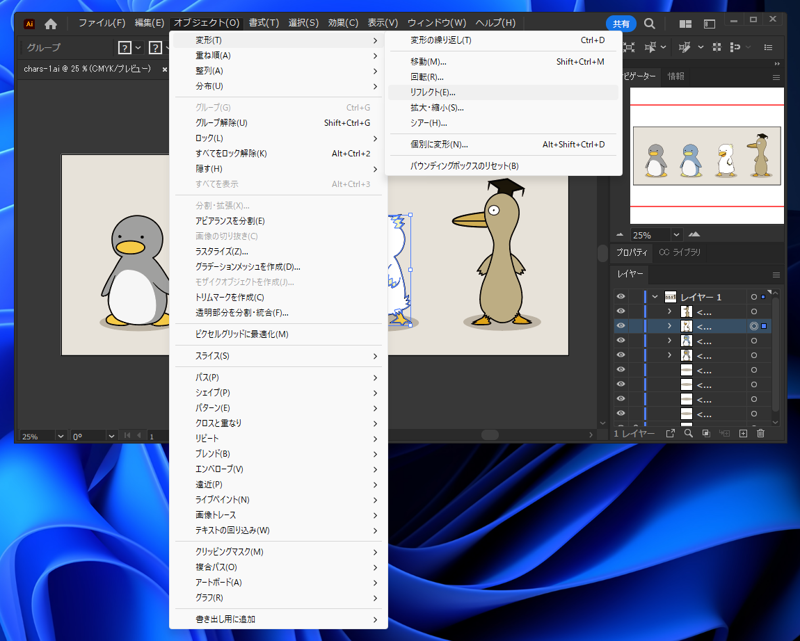The image size is (800, 641).
Task: Zoom out with the small mountains icon
Action: point(620,235)
